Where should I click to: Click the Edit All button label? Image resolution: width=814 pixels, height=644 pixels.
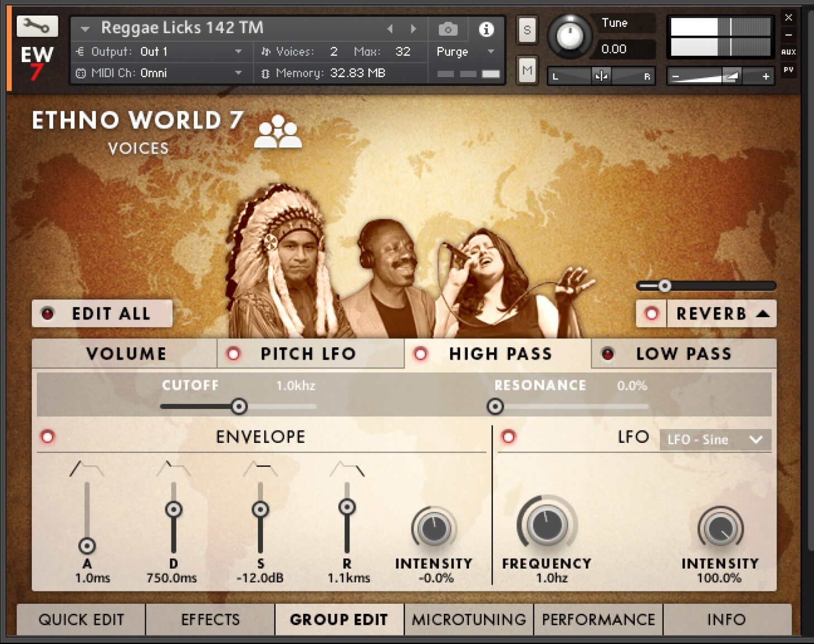tap(111, 313)
